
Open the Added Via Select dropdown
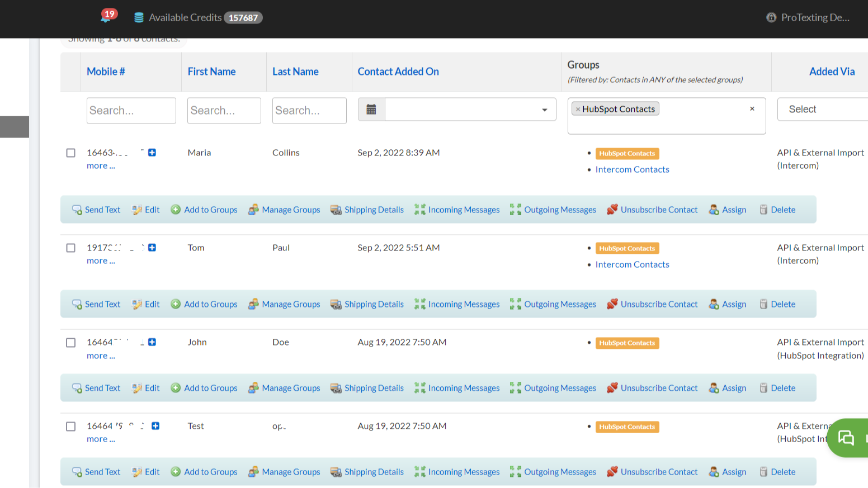click(821, 109)
